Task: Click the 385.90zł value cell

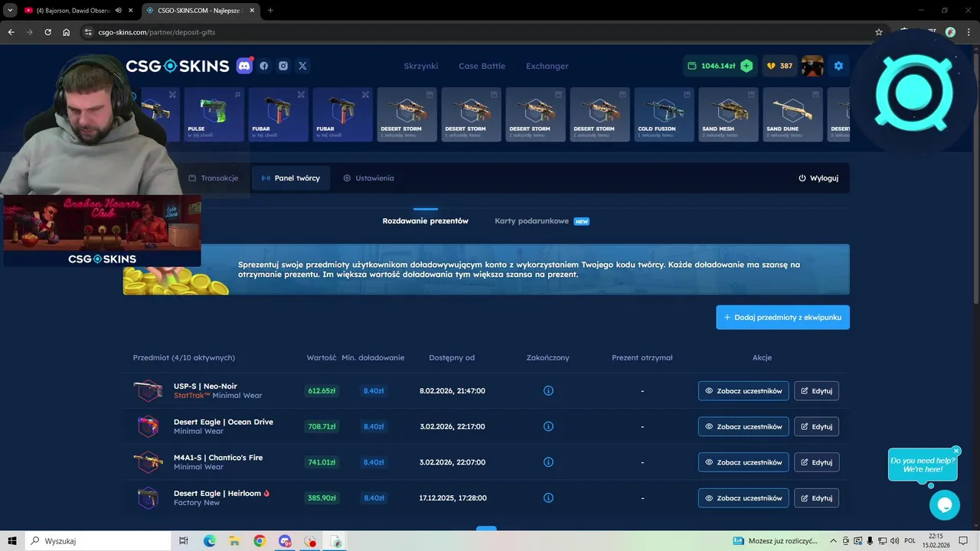Action: point(322,498)
